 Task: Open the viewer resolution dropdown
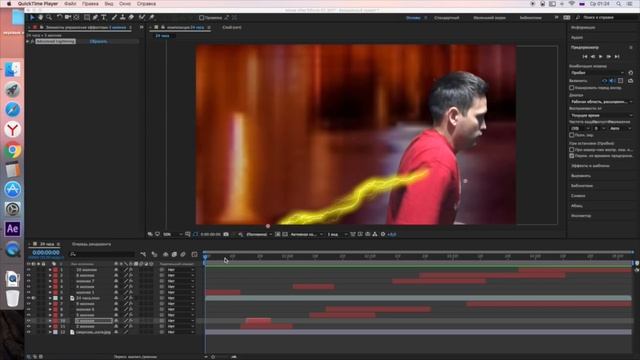coord(259,234)
